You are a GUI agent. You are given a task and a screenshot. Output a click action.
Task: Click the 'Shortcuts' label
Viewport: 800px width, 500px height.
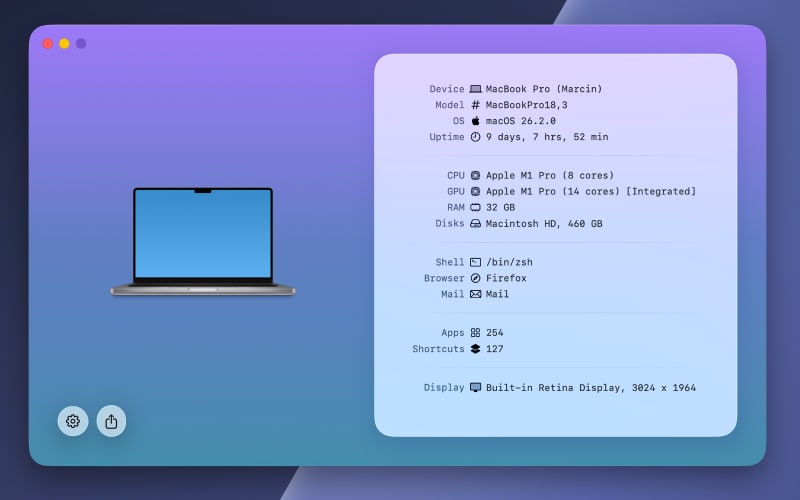pos(438,349)
